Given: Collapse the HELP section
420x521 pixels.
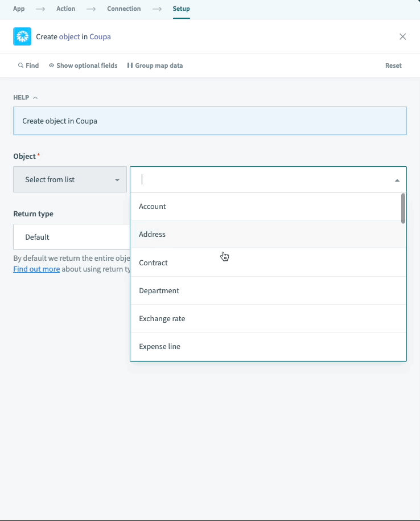Looking at the screenshot, I should click(x=35, y=97).
